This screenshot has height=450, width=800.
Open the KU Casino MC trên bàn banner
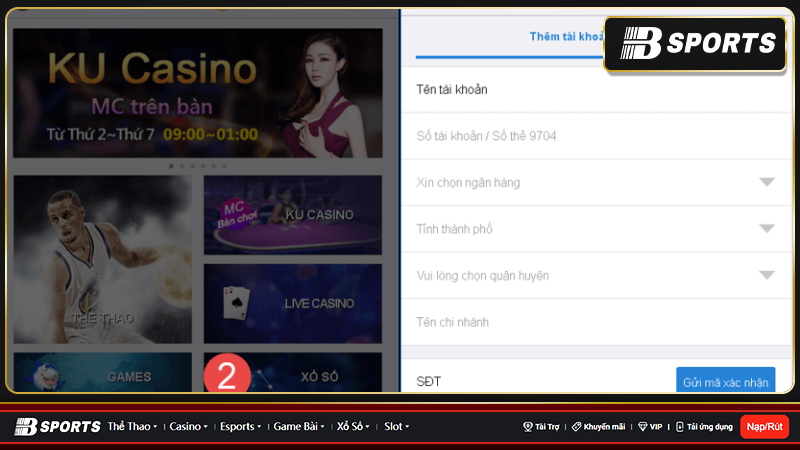coord(197,93)
